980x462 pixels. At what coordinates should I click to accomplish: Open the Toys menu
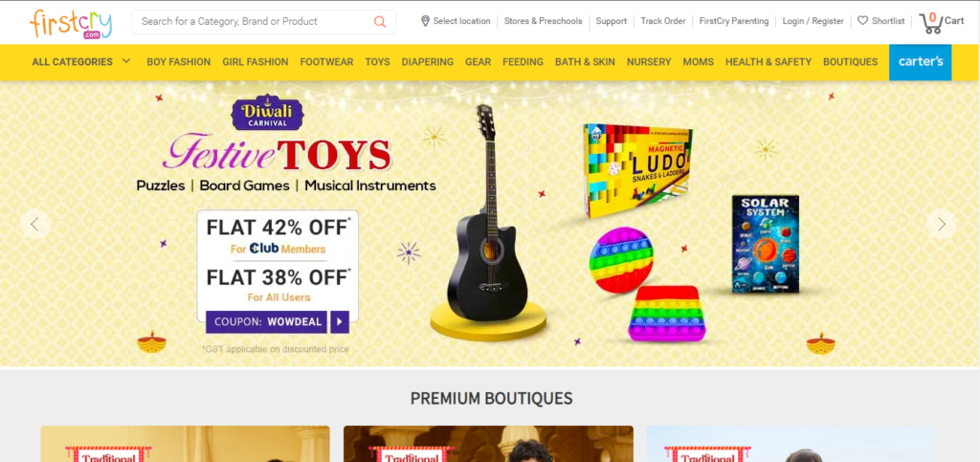377,62
